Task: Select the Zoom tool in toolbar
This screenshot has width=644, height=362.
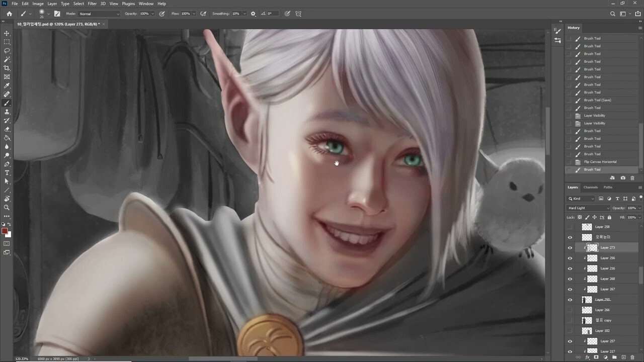Action: 7,207
